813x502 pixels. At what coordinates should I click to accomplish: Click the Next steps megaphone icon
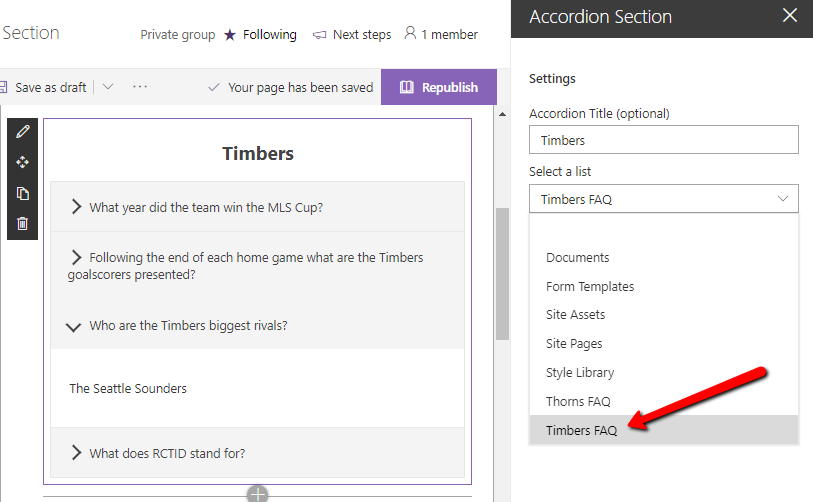click(319, 35)
